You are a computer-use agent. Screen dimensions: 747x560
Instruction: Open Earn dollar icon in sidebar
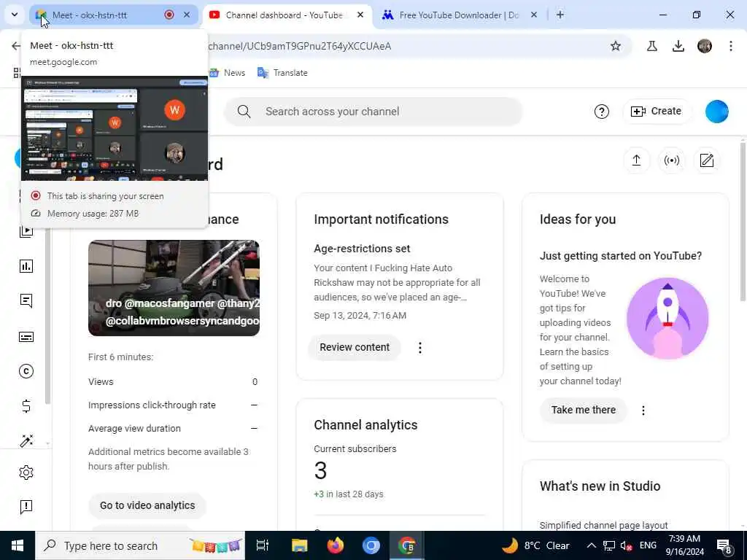(26, 406)
